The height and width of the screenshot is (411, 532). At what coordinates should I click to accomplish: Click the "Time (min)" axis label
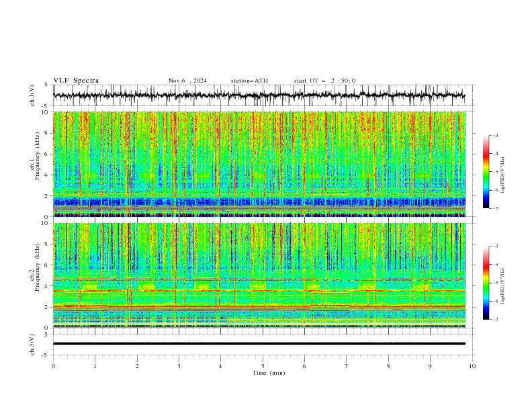coord(269,373)
